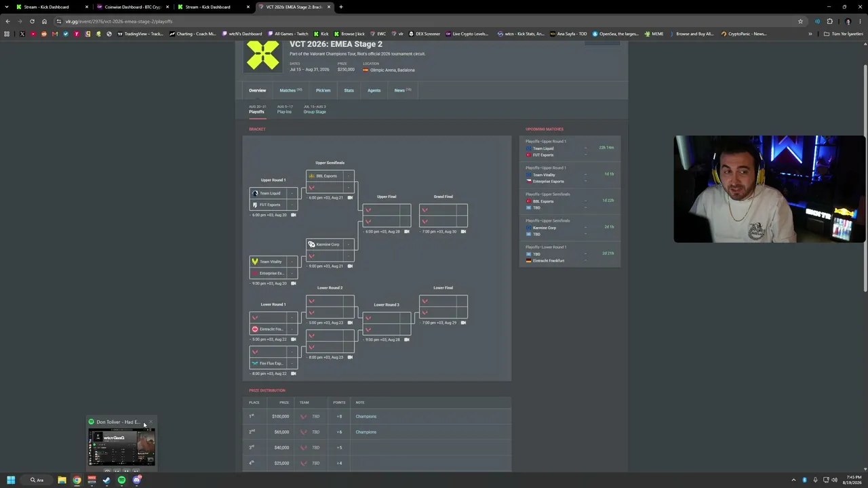Open the MEME bookmark folder
Viewport: 868px width, 488px height.
point(654,34)
